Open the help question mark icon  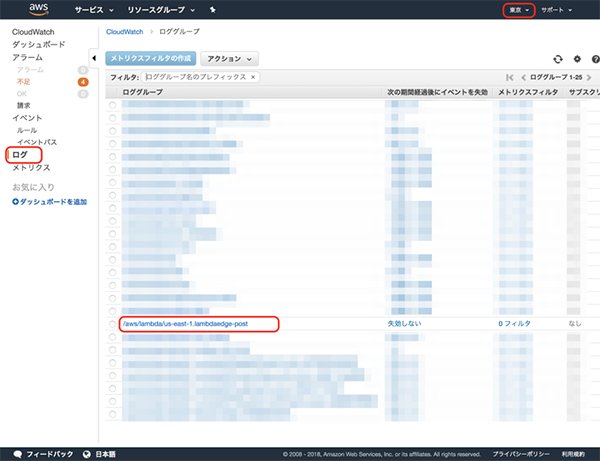pos(593,60)
